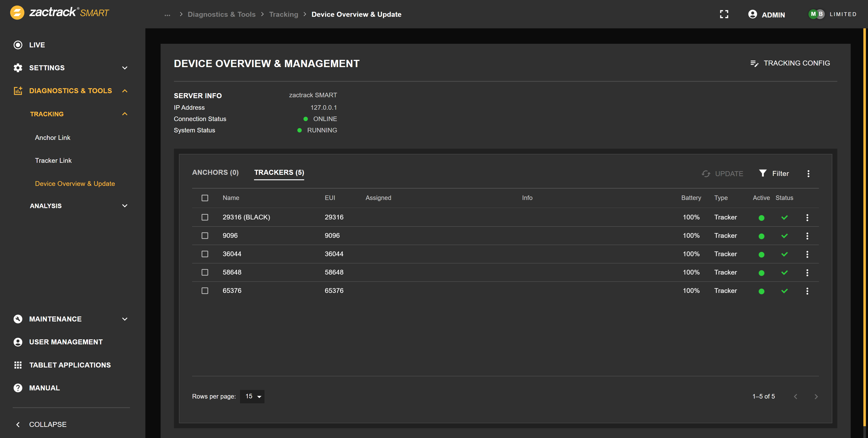This screenshot has width=868, height=438.
Task: Toggle fullscreen mode icon
Action: (x=724, y=14)
